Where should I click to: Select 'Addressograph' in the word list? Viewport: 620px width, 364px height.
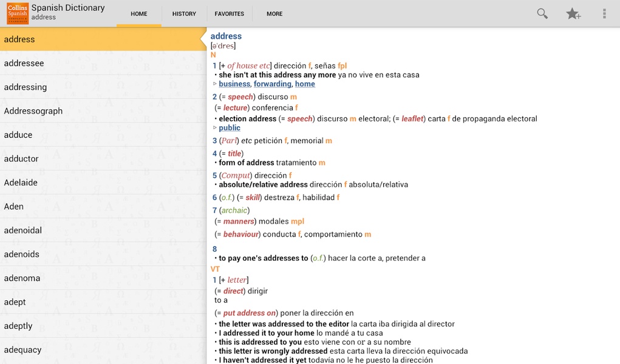point(103,111)
